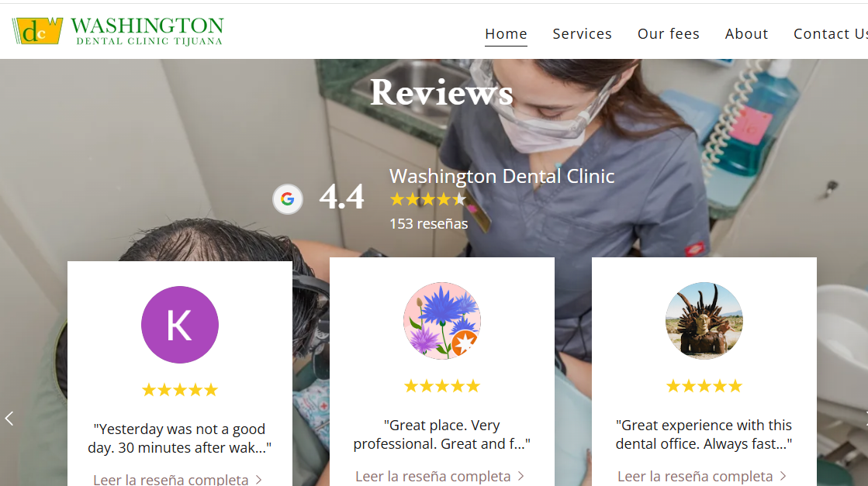
Task: Click the Washington Dental Clinic rating title
Action: 502,177
